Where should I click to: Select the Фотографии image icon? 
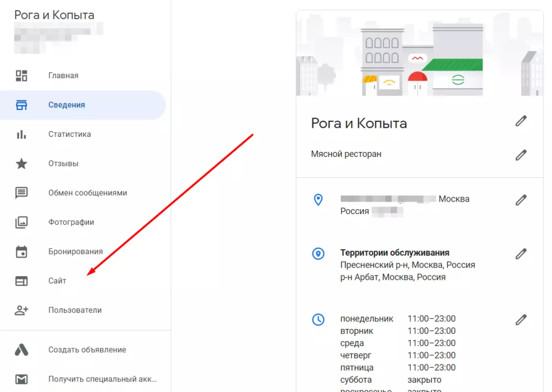coord(23,222)
